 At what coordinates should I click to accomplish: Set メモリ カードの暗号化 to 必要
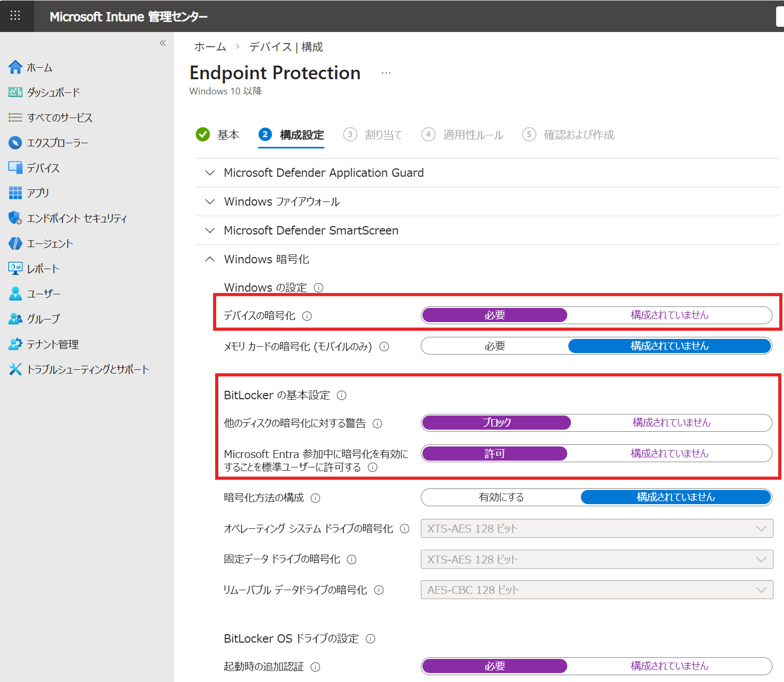pos(494,346)
